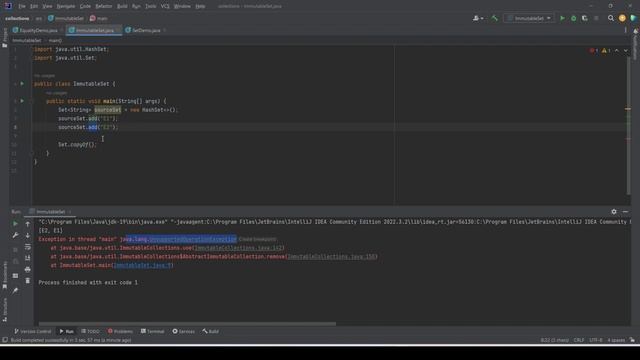This screenshot has width=640, height=360.
Task: Toggle scroll to end in Run console
Action: [x=28, y=258]
